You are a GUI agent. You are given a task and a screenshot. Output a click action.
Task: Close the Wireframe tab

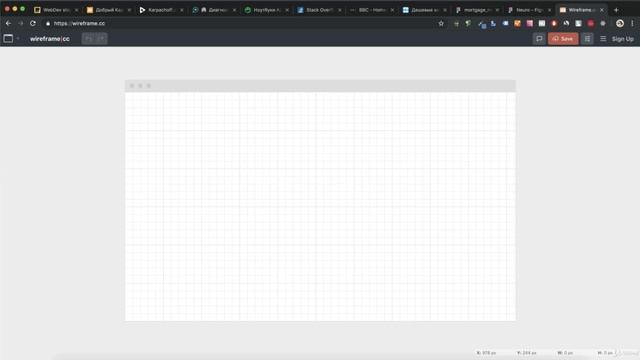pos(602,10)
